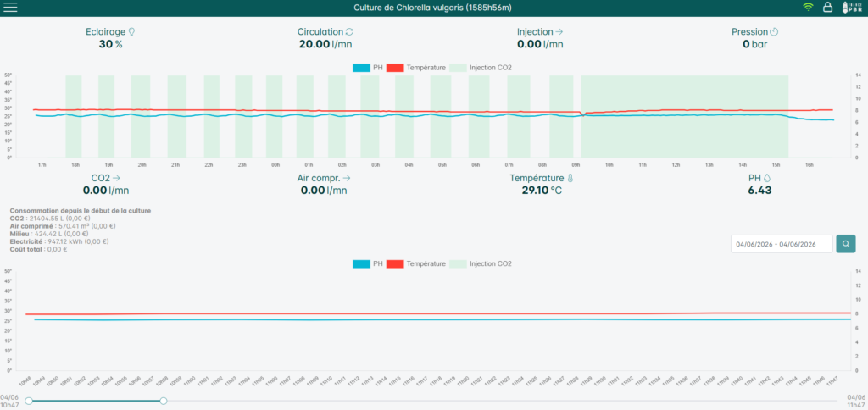Image resolution: width=868 pixels, height=410 pixels.
Task: Click the 'Coût total : 0,00 €' line
Action: [x=39, y=250]
